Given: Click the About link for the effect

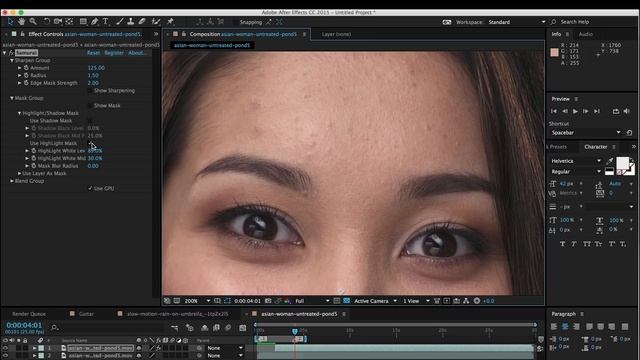Looking at the screenshot, I should 136,53.
